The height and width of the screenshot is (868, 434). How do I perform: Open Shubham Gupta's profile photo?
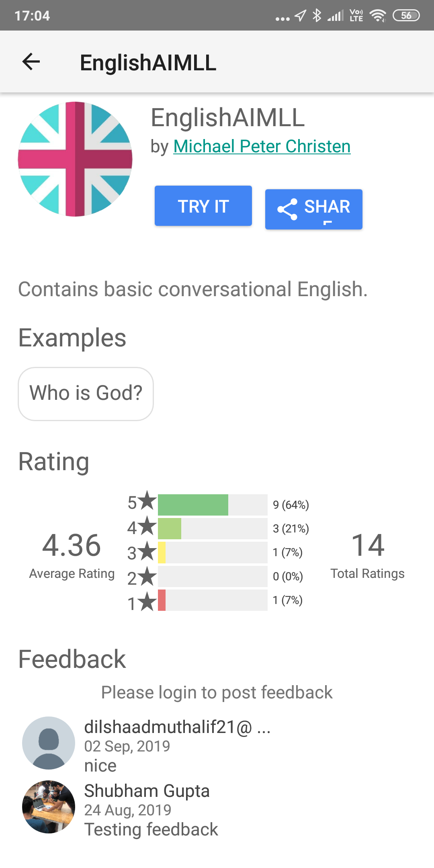(49, 807)
